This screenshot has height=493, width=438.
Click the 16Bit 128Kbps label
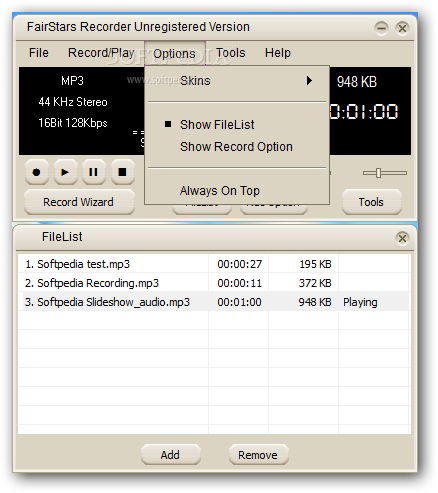[x=73, y=123]
